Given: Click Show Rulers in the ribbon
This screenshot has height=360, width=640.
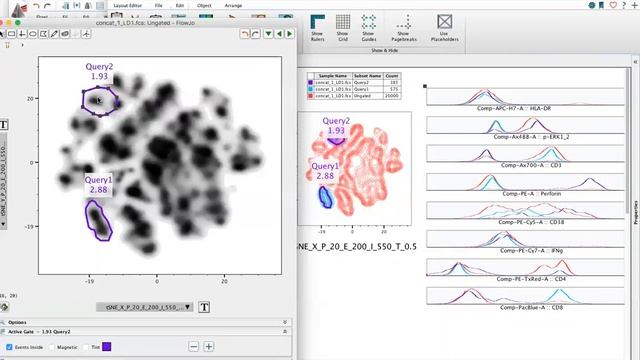Looking at the screenshot, I should 318,28.
